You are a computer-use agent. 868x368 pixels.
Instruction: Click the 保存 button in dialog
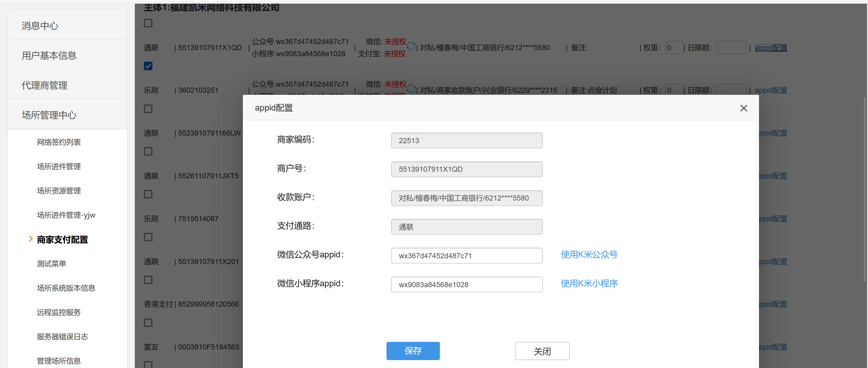pos(413,351)
